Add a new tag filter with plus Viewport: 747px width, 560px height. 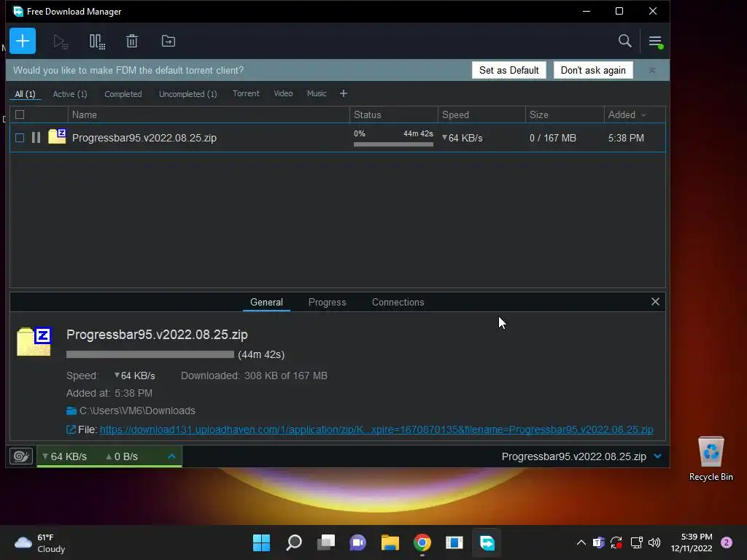(x=344, y=93)
